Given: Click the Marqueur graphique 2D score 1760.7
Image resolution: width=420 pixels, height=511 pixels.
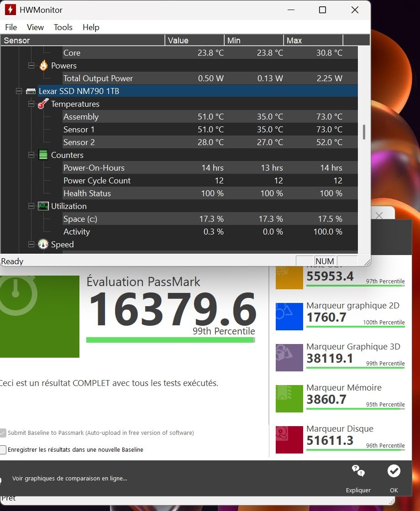Looking at the screenshot, I should [x=326, y=317].
